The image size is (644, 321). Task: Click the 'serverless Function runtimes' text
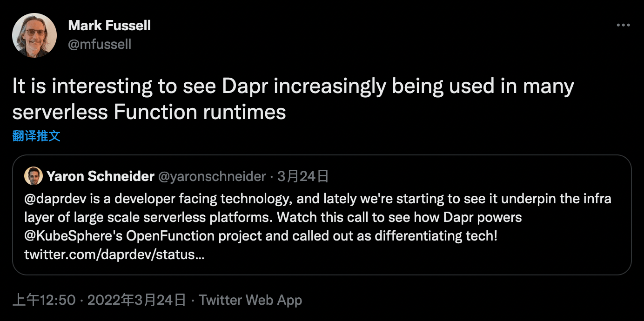pyautogui.click(x=149, y=112)
